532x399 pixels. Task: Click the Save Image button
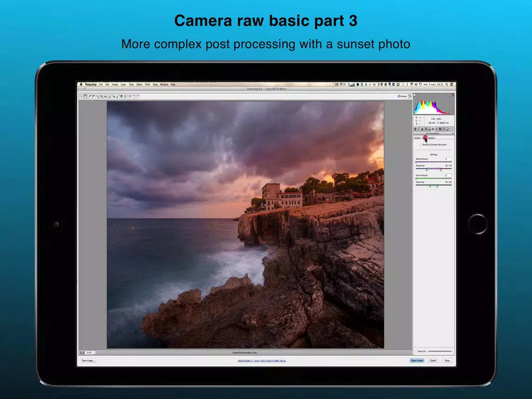(88, 360)
